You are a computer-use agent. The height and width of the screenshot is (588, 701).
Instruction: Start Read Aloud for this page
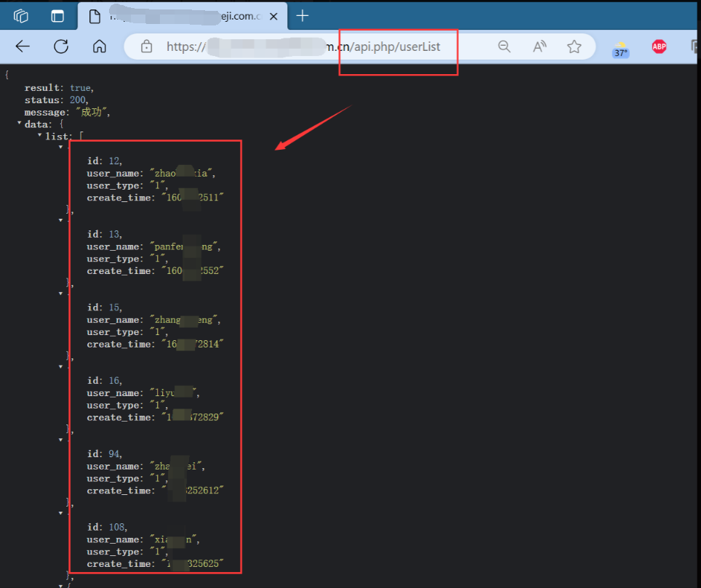tap(539, 47)
